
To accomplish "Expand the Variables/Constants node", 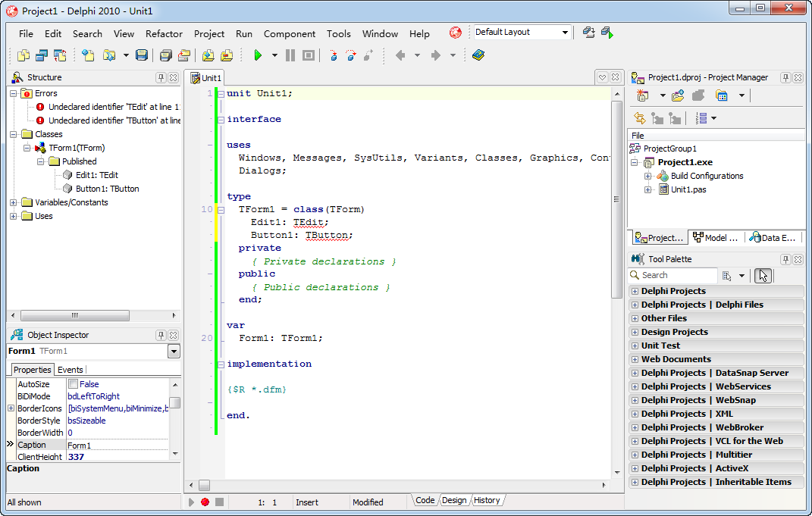I will [14, 203].
